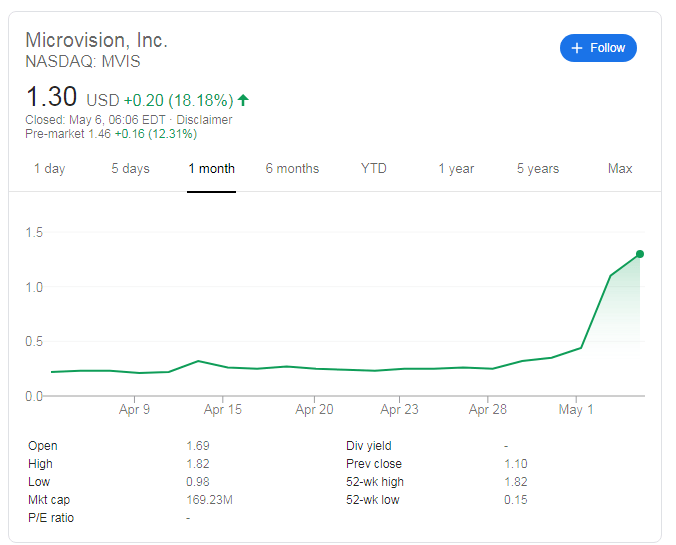Image resolution: width=676 pixels, height=545 pixels.
Task: Show the 6 months chart
Action: (292, 169)
